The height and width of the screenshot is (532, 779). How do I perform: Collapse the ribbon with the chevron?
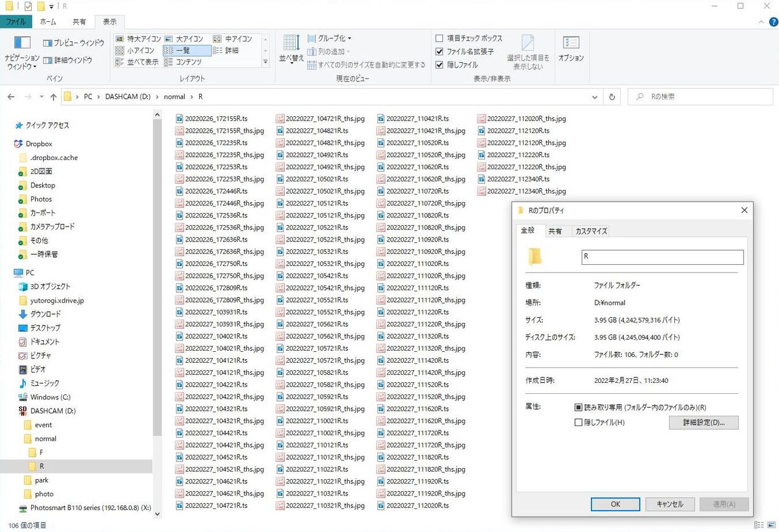(x=762, y=22)
